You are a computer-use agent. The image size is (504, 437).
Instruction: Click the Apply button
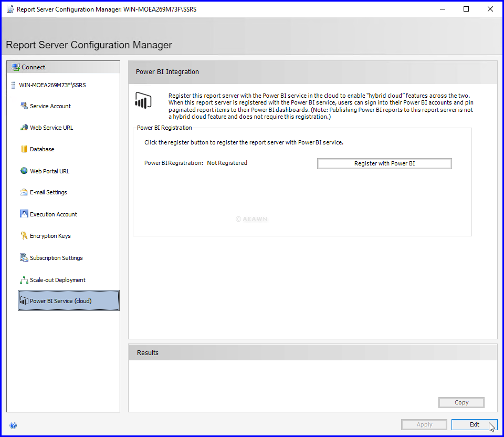click(x=424, y=424)
